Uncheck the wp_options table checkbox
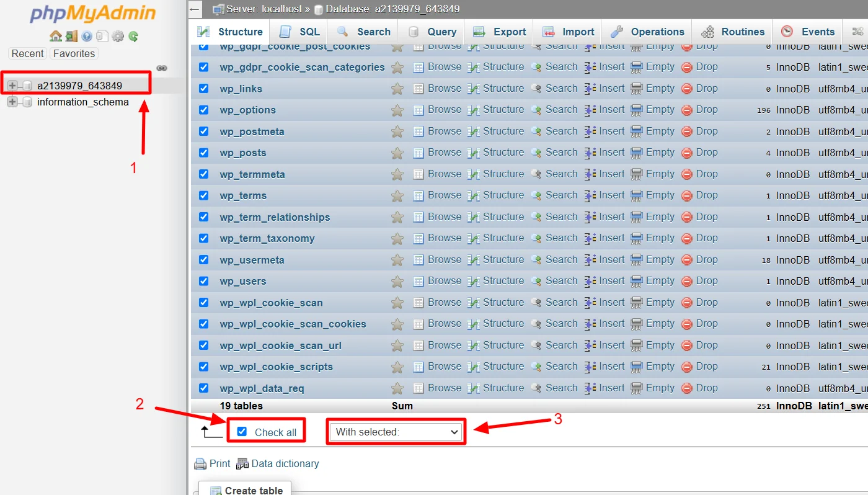 (x=203, y=110)
